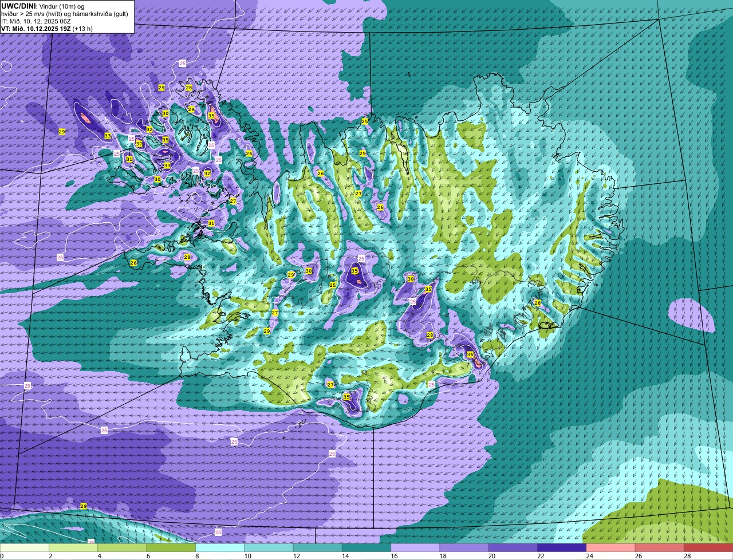
Task: Click the light yellow-green 2–4 m/s legend swatch
Action: 74,548
